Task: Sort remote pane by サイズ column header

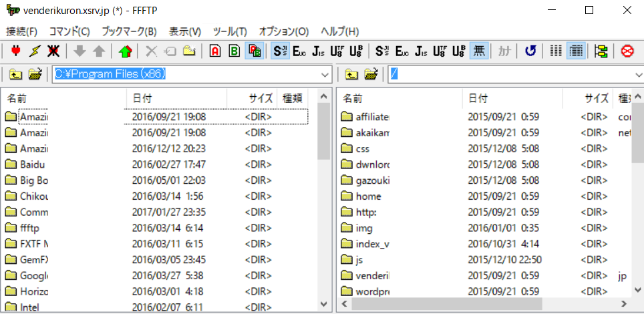Action: pos(588,98)
